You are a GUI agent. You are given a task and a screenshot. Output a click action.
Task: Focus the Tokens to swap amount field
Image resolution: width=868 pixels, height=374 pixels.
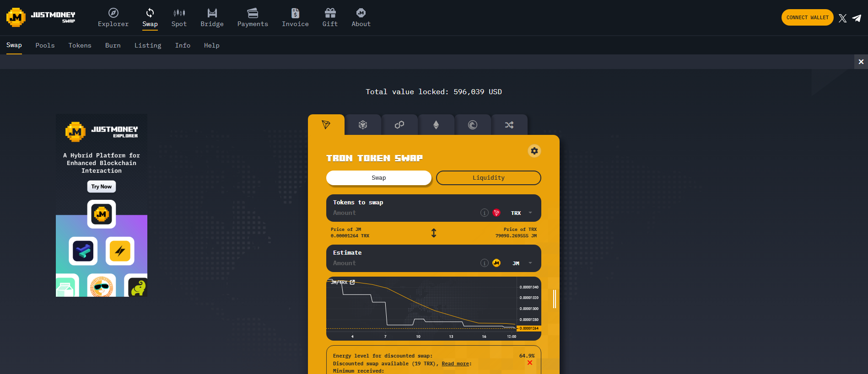(x=403, y=213)
